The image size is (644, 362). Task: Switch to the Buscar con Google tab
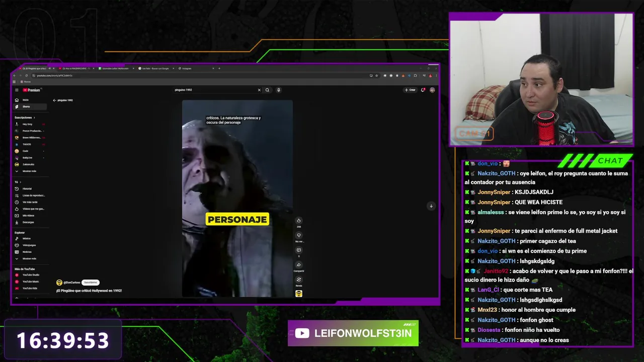pyautogui.click(x=155, y=68)
